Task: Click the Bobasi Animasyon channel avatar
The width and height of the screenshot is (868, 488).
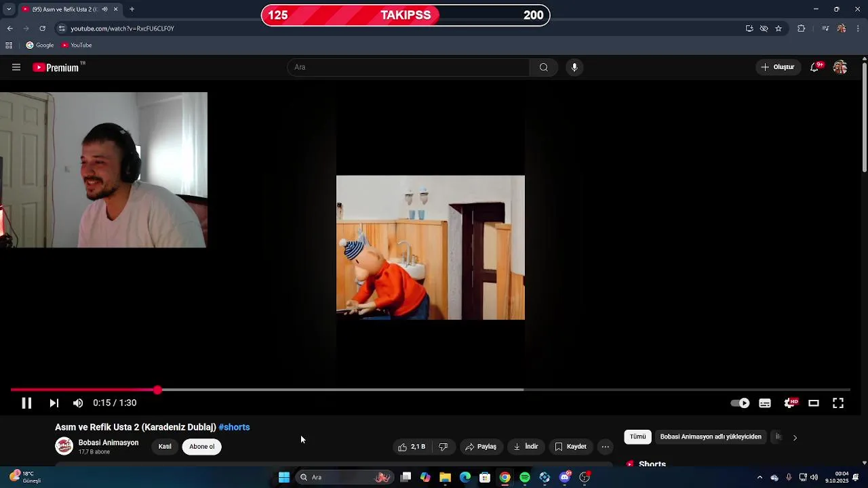Action: point(64,446)
